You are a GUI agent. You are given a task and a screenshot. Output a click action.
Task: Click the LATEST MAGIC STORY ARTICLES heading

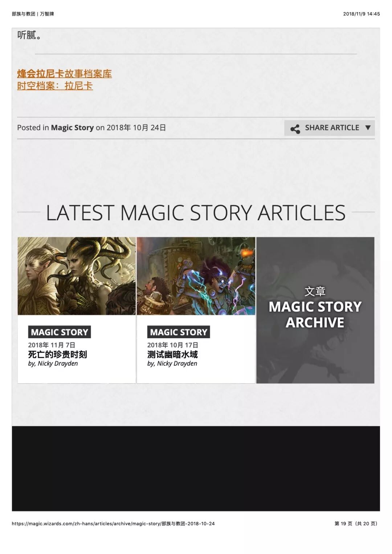pos(196,213)
